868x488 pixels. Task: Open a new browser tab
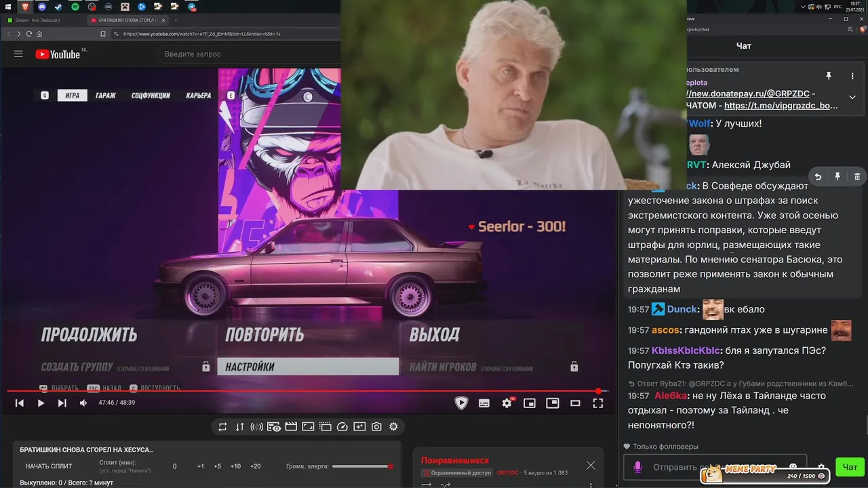point(176,20)
